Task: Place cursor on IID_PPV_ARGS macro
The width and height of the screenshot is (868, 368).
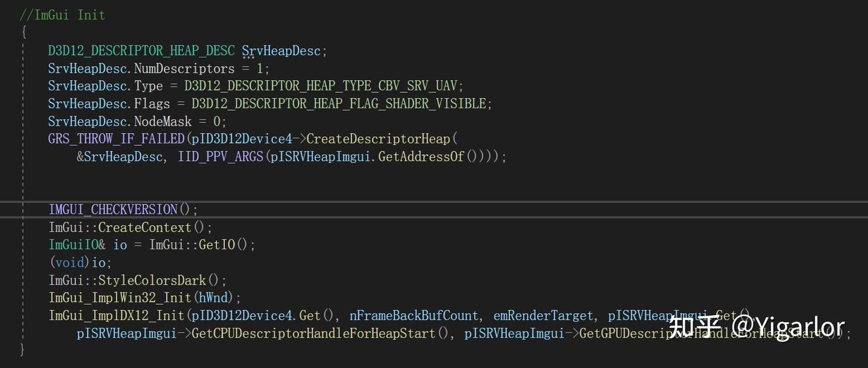Action: [x=221, y=157]
